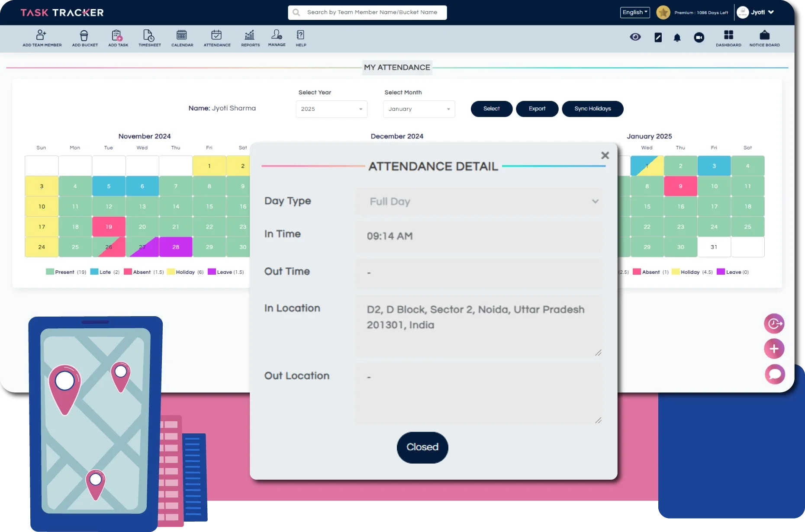Expand the Select Year dropdown

tap(331, 109)
